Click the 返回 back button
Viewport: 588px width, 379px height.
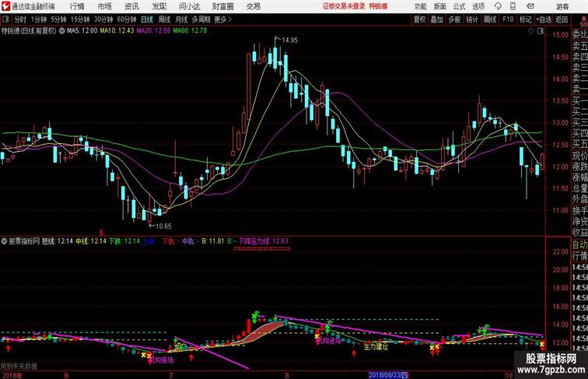[562, 19]
